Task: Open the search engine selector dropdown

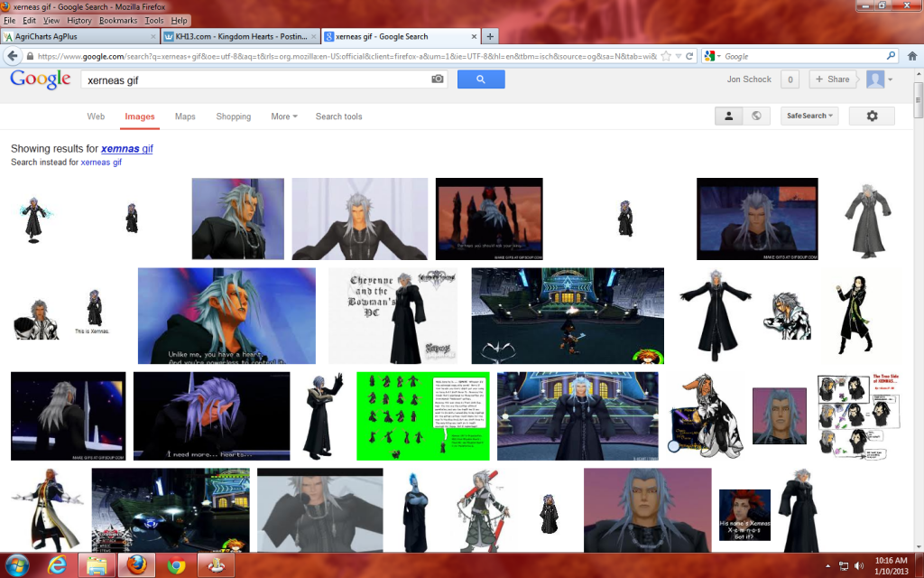Action: pos(713,56)
